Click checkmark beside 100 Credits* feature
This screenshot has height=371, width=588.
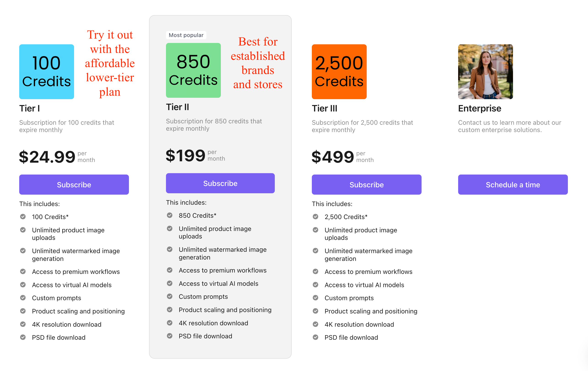click(23, 217)
